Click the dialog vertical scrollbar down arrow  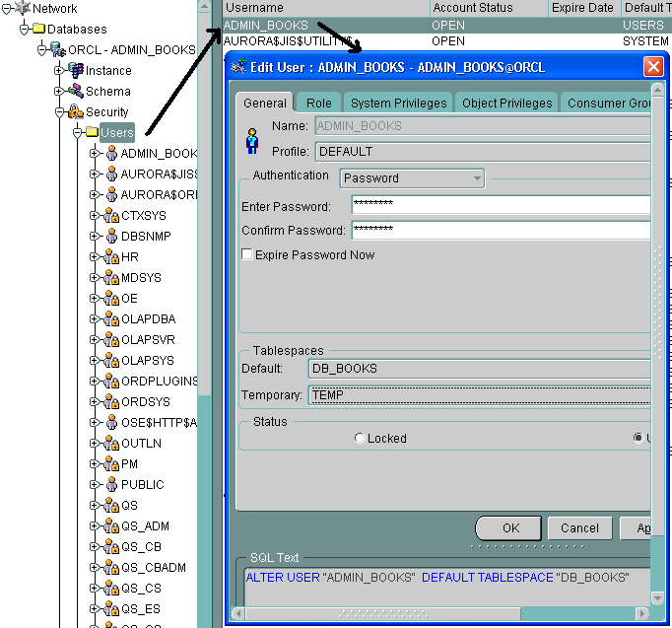[657, 596]
